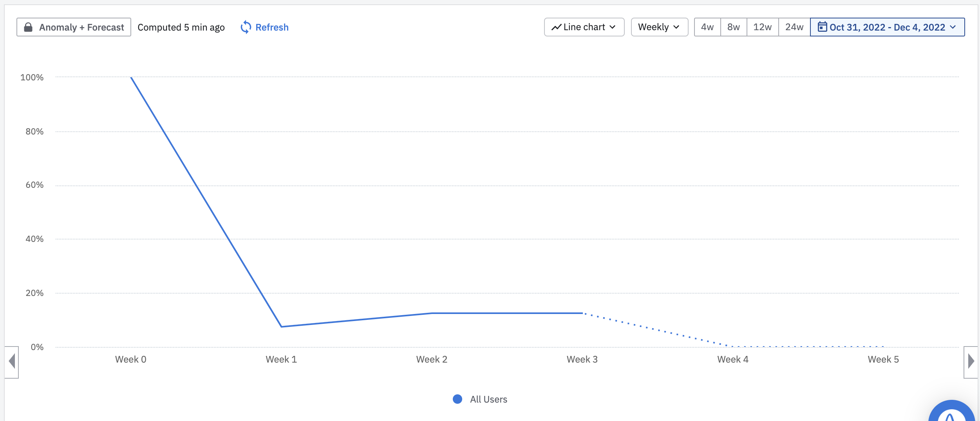
Task: Click the Week 1 data point on line
Action: [281, 327]
